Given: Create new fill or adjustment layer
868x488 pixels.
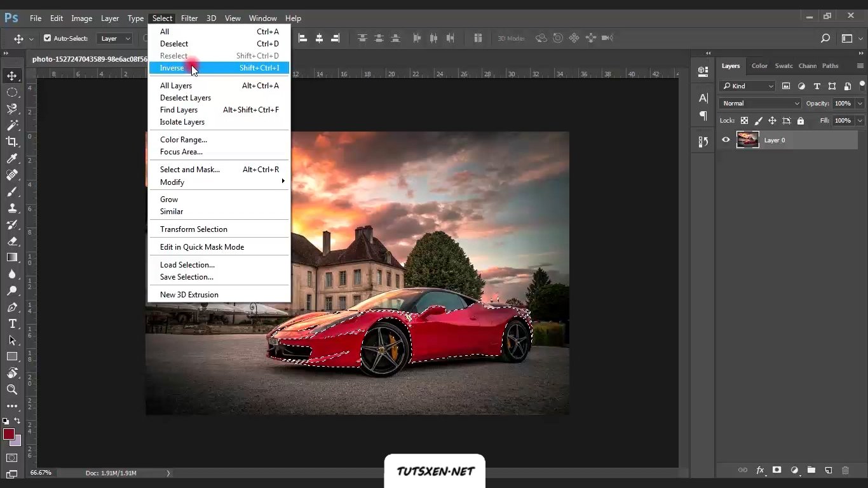Looking at the screenshot, I should point(794,470).
